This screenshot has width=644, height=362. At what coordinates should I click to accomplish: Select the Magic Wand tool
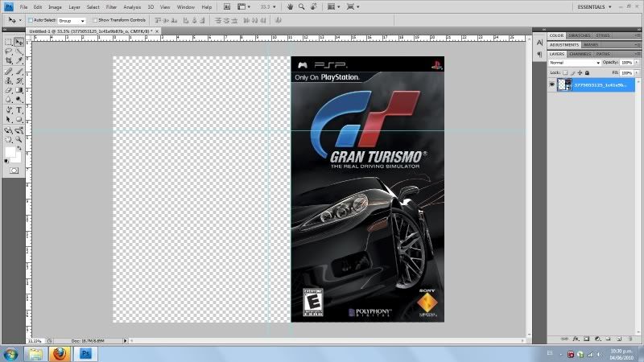[19, 51]
